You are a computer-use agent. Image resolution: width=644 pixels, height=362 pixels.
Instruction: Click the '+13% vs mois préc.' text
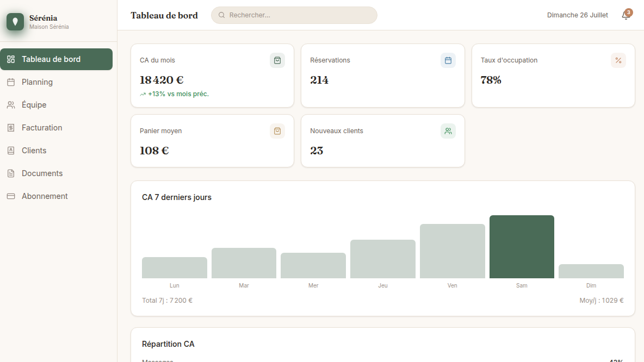point(178,94)
